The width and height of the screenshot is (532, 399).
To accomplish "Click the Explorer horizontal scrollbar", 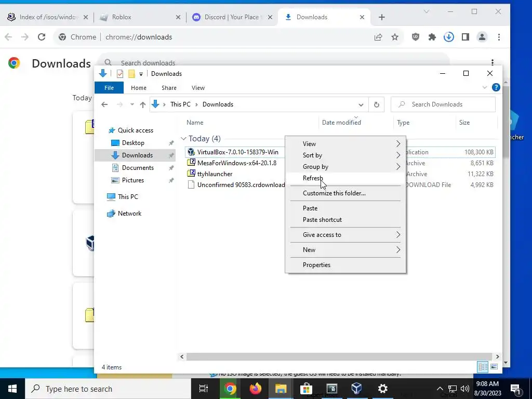I will 339,356.
